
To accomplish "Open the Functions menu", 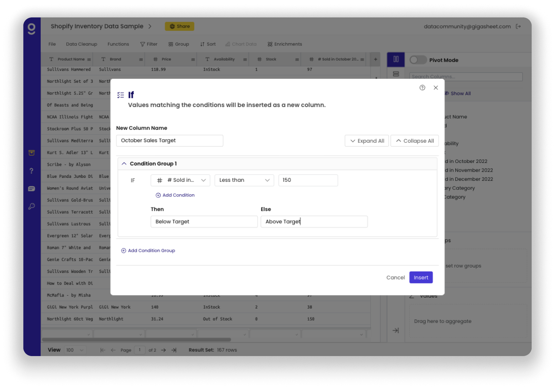I will point(118,44).
